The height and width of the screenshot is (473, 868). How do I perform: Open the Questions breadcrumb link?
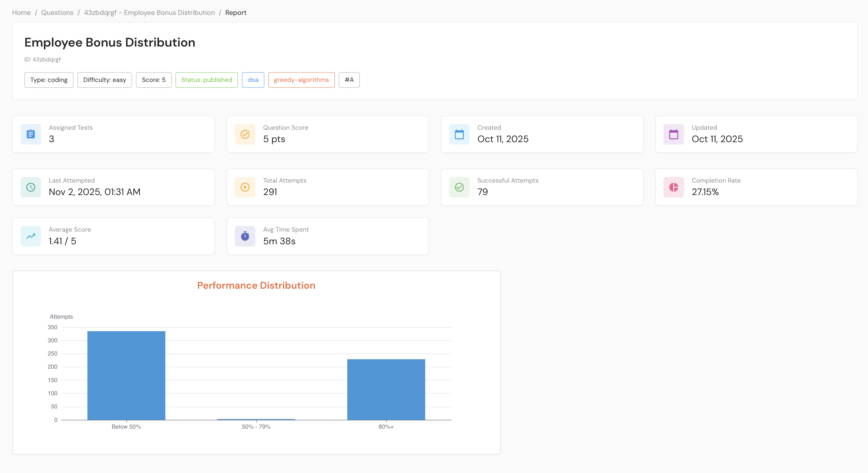point(57,12)
